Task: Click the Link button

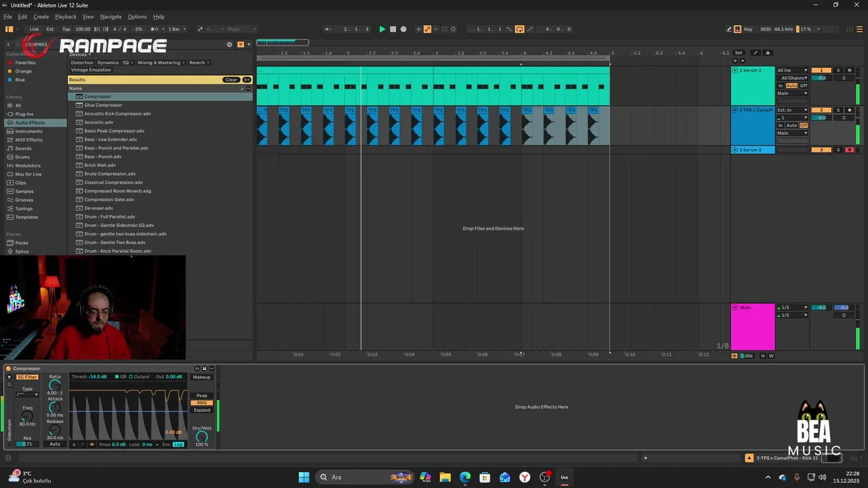Action: (x=34, y=29)
